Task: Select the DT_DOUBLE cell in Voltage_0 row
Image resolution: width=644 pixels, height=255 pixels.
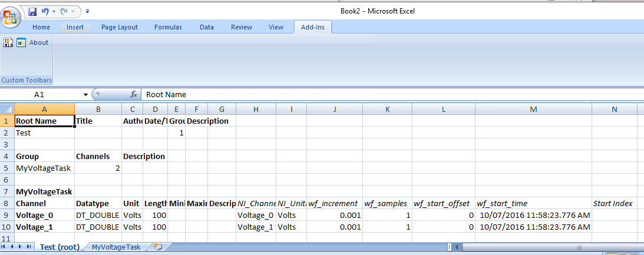Action: 98,215
